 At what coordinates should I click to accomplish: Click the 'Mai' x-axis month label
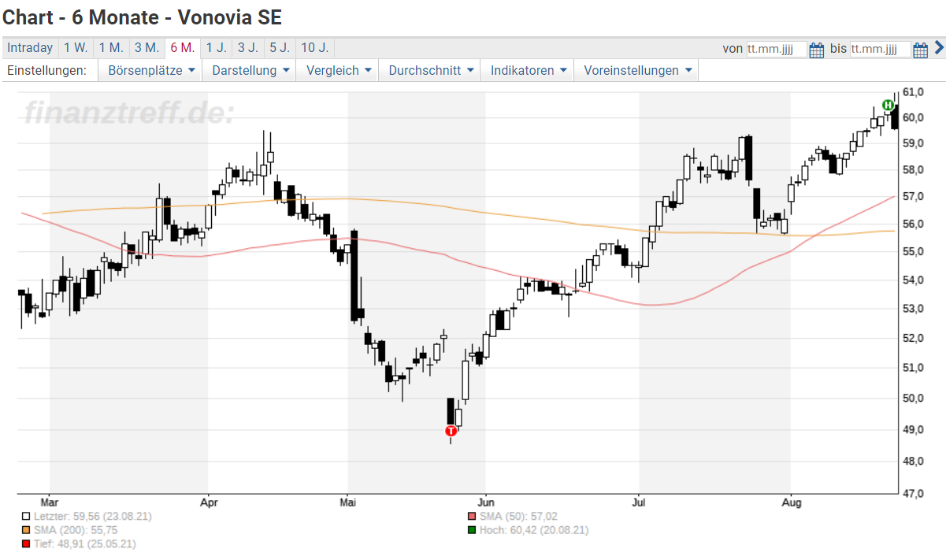[x=347, y=502]
